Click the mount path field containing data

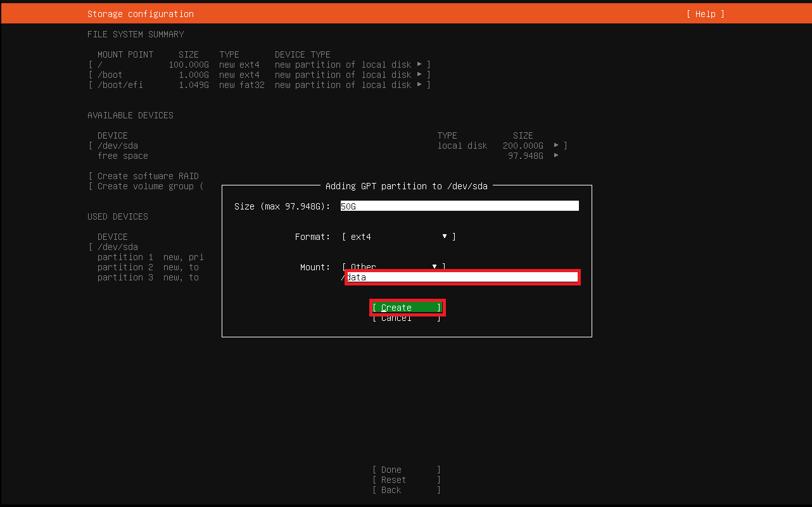tap(462, 277)
